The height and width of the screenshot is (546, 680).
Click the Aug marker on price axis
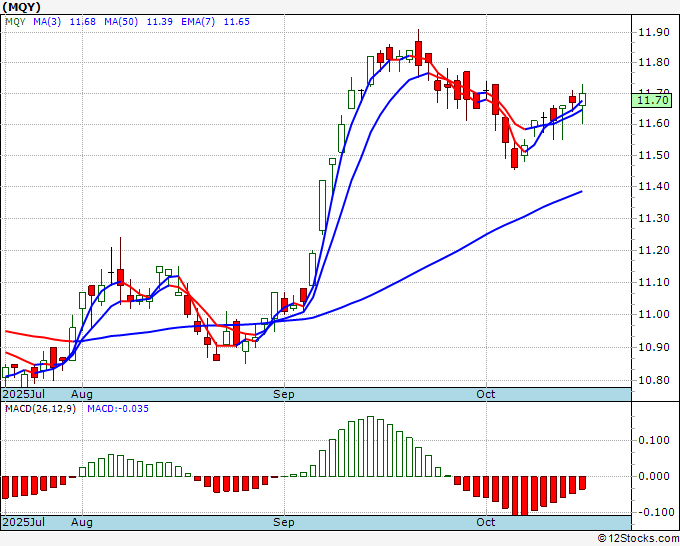(x=81, y=395)
